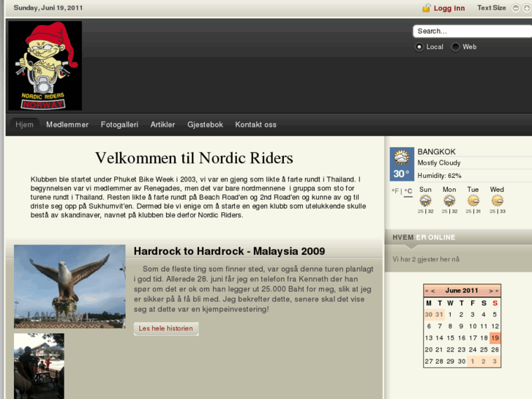This screenshot has height=399, width=532.
Task: Click Sunday forecast weather icon
Action: coord(425,201)
